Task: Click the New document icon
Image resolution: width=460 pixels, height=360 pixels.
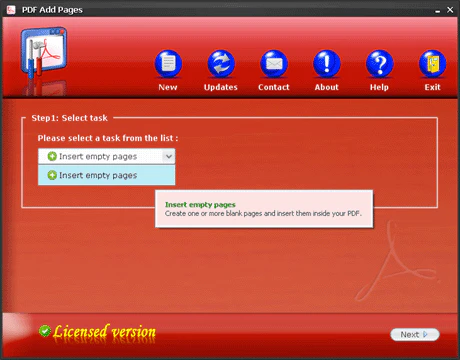Action: [168, 64]
